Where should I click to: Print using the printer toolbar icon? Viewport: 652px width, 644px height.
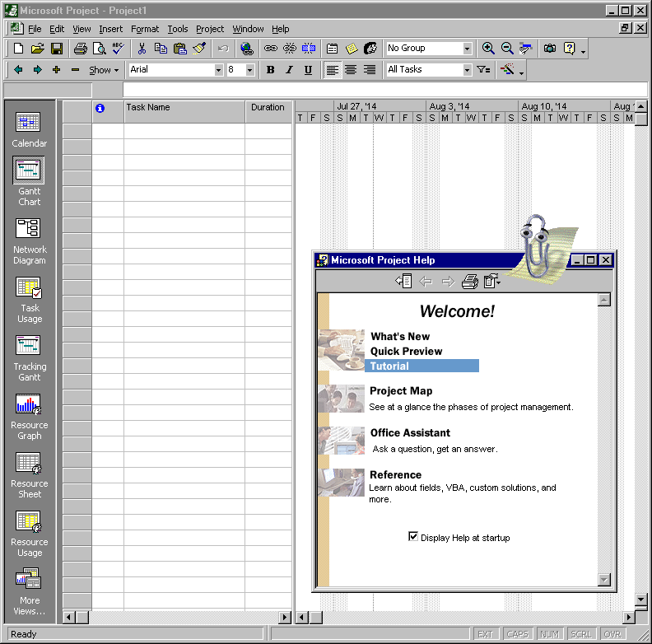tap(80, 49)
